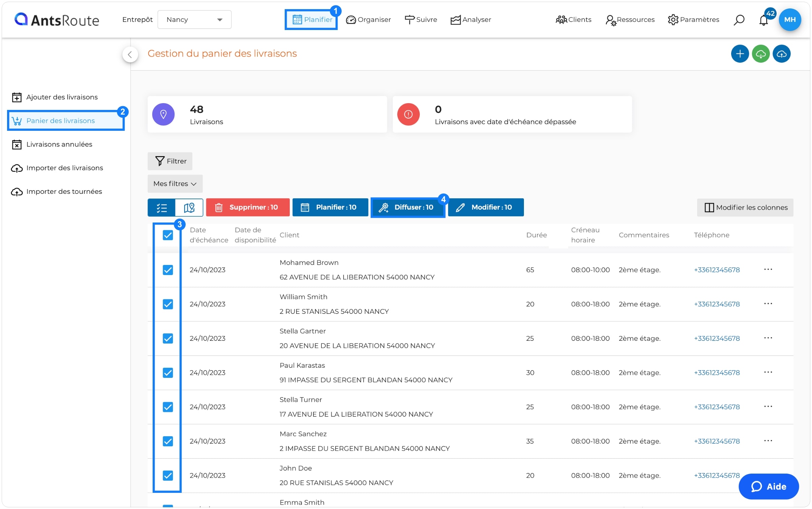
Task: Open William Smith row options menu
Action: pos(768,304)
